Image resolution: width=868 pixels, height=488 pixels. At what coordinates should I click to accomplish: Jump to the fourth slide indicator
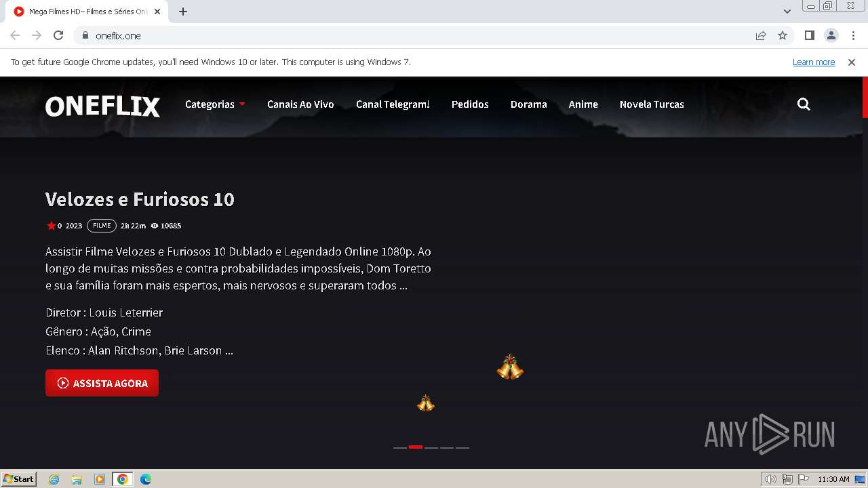[x=447, y=447]
